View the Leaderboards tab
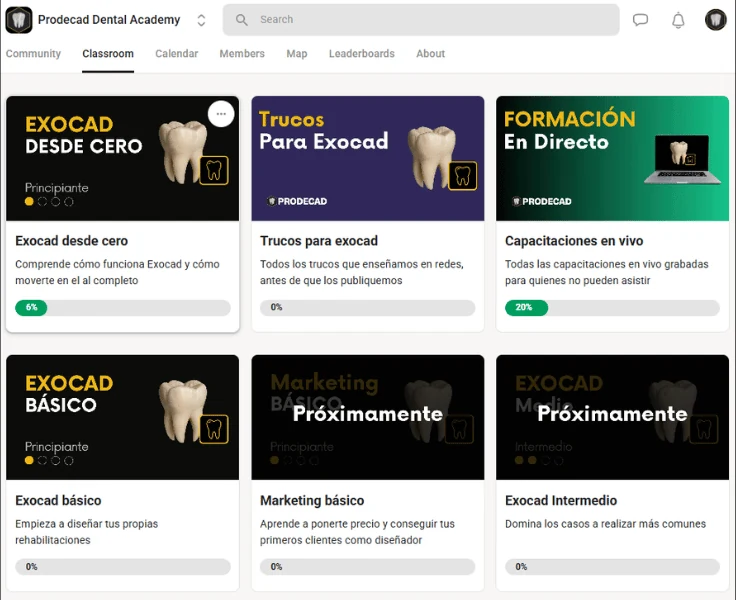The height and width of the screenshot is (600, 736). (362, 54)
